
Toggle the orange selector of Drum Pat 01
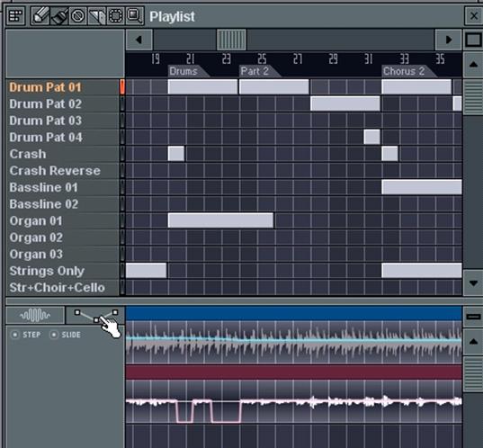coord(122,87)
